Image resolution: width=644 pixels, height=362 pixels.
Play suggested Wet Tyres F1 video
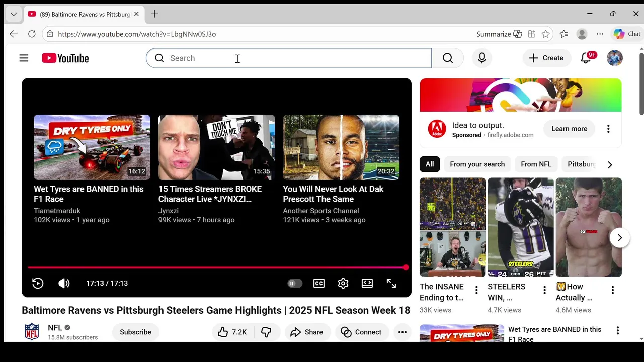coord(92,147)
